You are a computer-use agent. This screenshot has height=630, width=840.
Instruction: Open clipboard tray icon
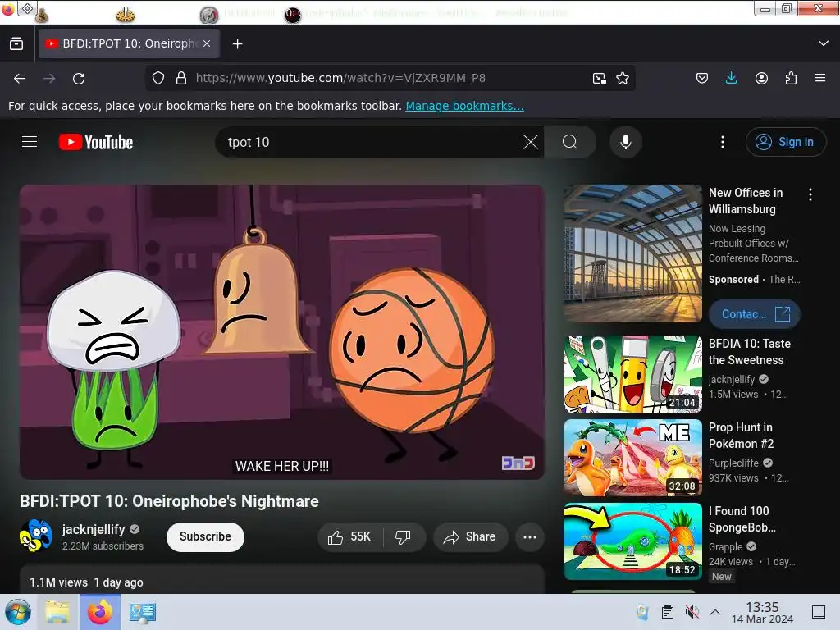click(668, 612)
